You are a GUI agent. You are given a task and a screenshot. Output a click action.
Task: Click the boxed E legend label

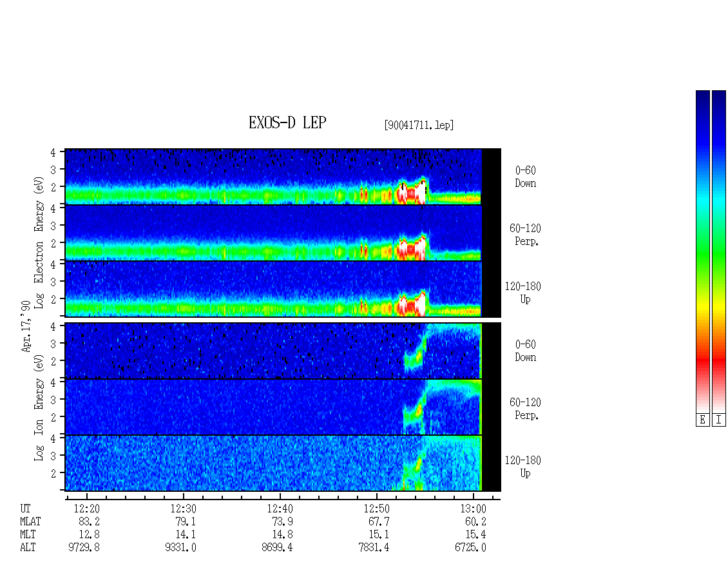[702, 420]
